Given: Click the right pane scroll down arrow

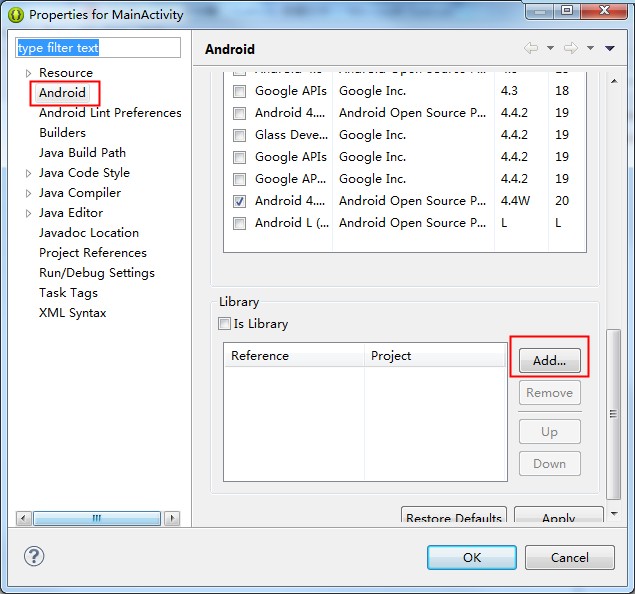Looking at the screenshot, I should pos(614,514).
